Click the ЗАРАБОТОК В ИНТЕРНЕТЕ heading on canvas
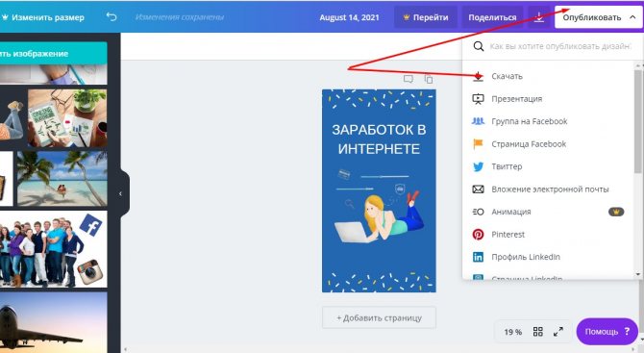644x353 pixels. [379, 139]
